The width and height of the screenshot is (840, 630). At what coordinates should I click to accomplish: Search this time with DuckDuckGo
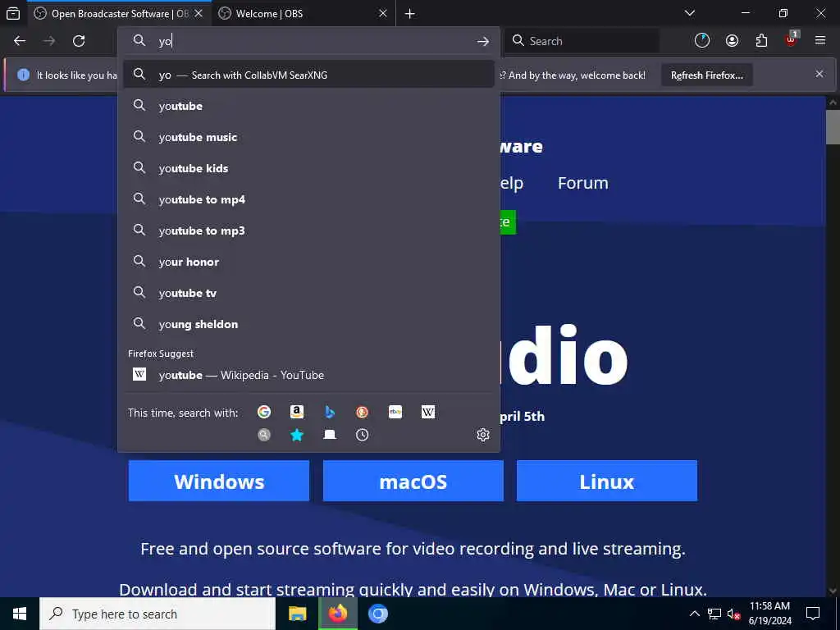(362, 412)
